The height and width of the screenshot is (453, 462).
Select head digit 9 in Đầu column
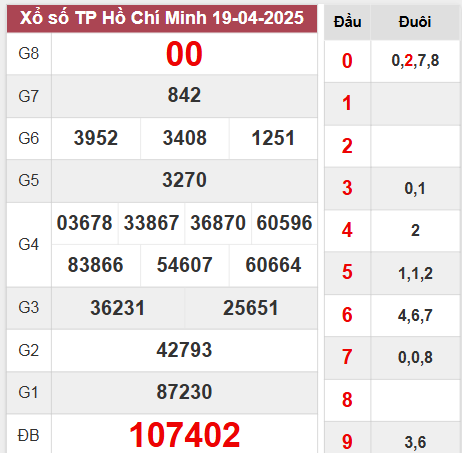tap(347, 442)
